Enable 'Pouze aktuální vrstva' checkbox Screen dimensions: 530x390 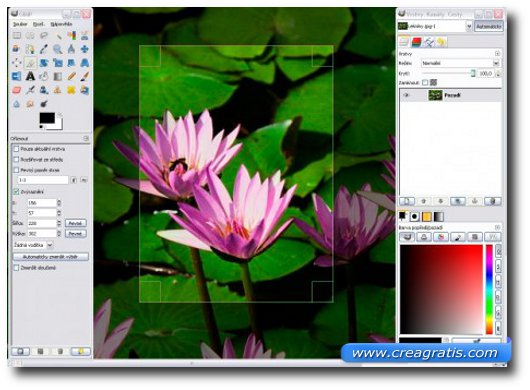click(16, 149)
